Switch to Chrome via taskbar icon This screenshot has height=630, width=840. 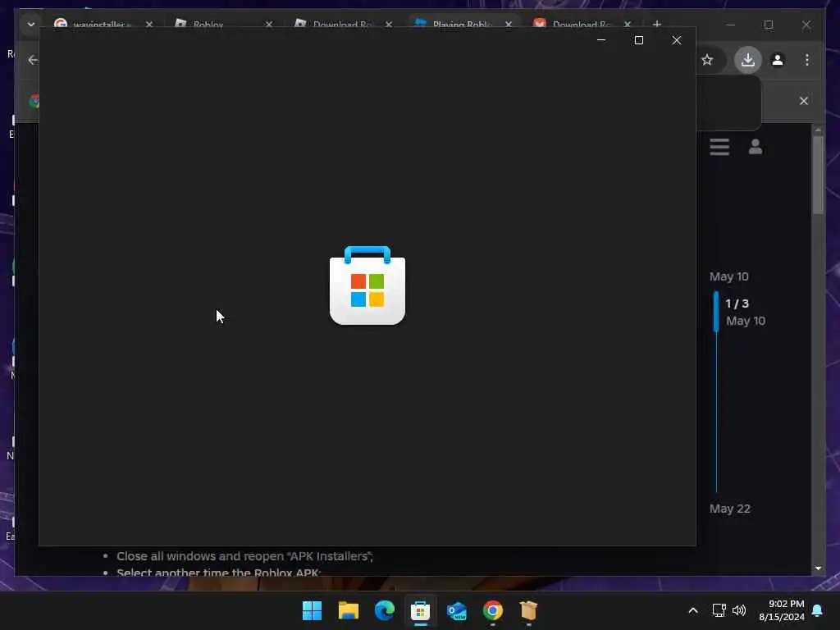pos(492,610)
